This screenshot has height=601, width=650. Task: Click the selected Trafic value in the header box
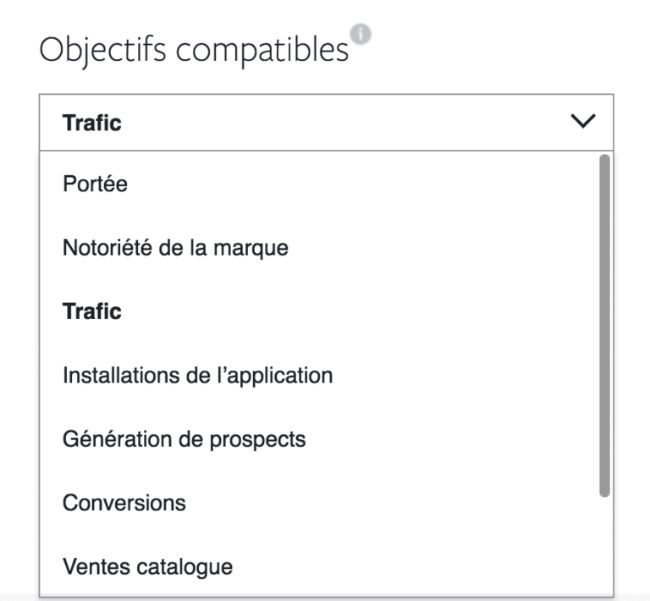point(92,123)
